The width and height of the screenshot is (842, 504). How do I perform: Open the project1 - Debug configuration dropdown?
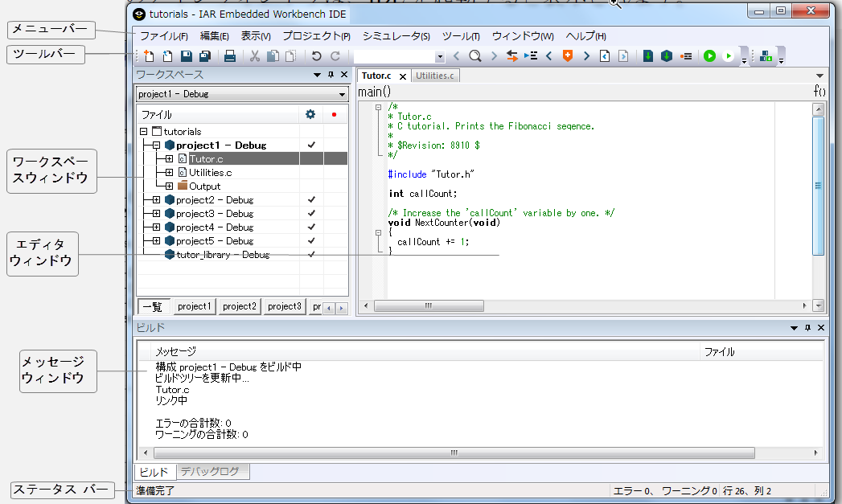click(341, 94)
